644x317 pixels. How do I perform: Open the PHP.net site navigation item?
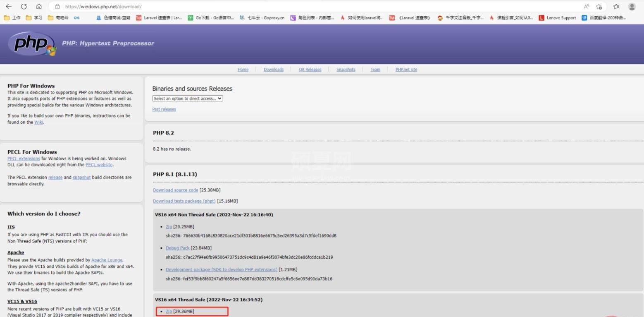[x=406, y=70]
